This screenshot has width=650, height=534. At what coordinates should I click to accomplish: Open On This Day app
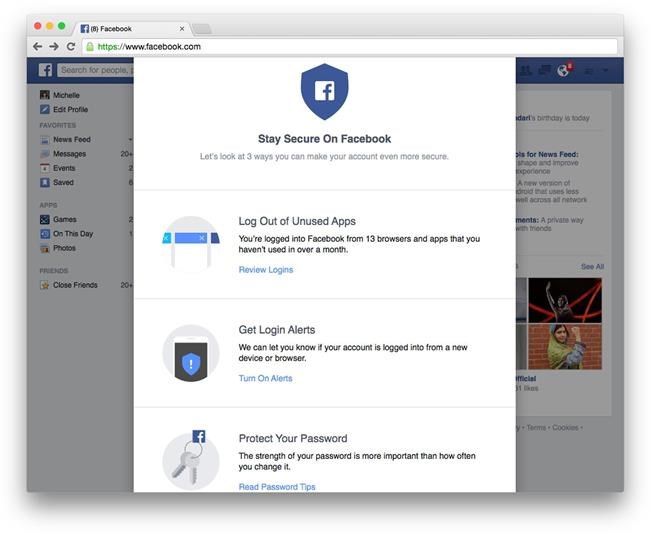pyautogui.click(x=72, y=233)
